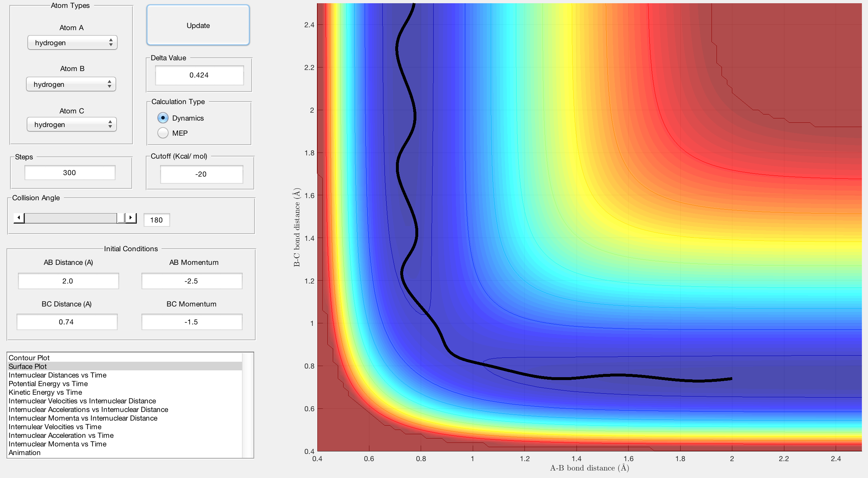Click the slider's right arrow button
The image size is (868, 478).
click(131, 218)
